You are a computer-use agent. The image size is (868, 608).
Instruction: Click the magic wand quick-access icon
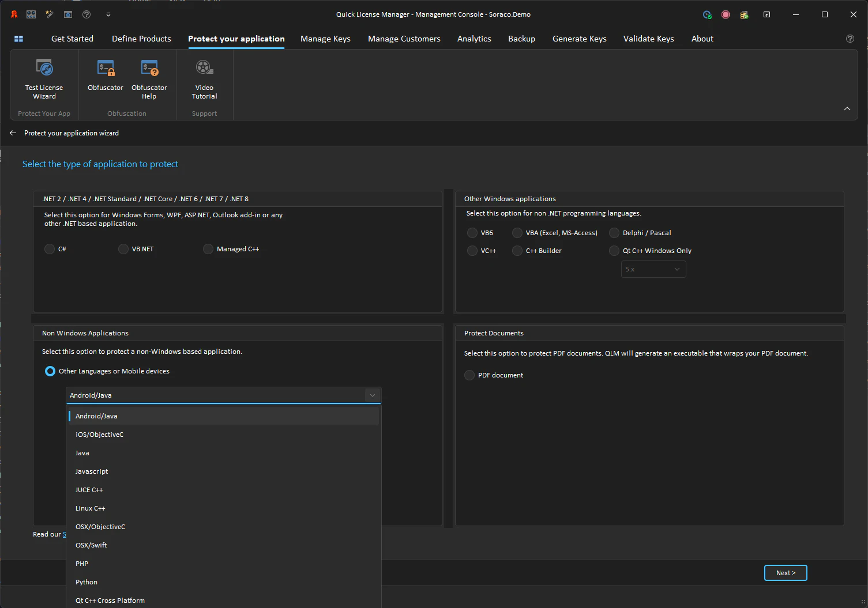(49, 14)
